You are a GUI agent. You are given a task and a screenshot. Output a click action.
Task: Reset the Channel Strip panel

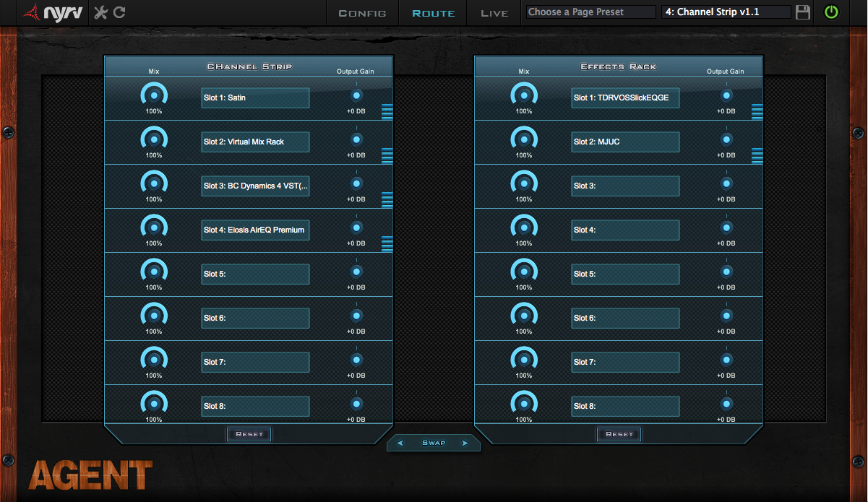249,434
